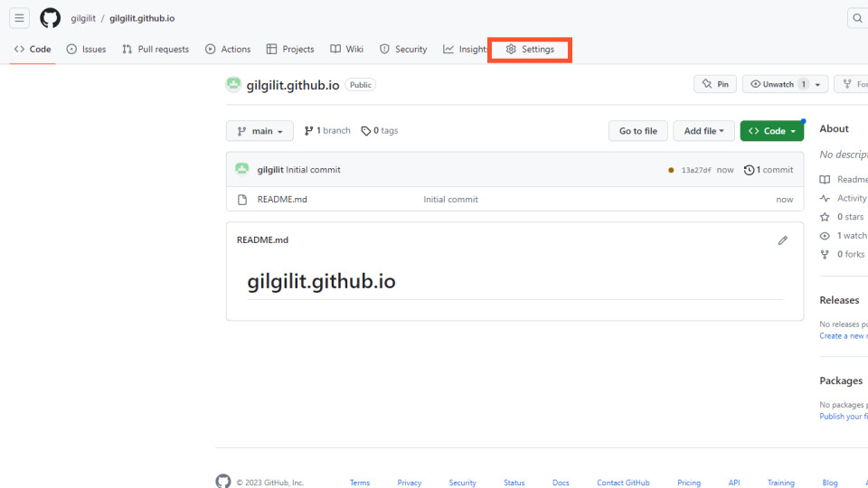Open Initial commit link in README.md row
This screenshot has width=868, height=488.
(x=450, y=199)
